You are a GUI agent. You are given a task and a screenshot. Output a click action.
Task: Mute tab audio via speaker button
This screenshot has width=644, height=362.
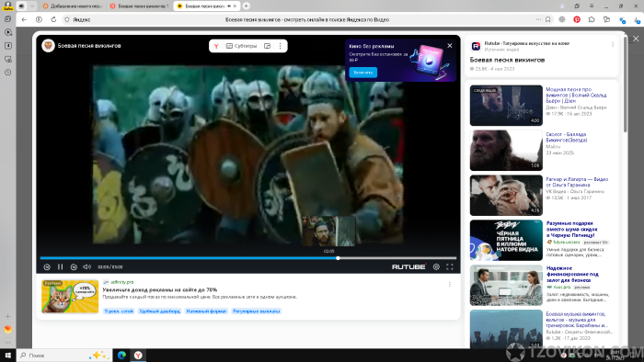click(x=21, y=6)
